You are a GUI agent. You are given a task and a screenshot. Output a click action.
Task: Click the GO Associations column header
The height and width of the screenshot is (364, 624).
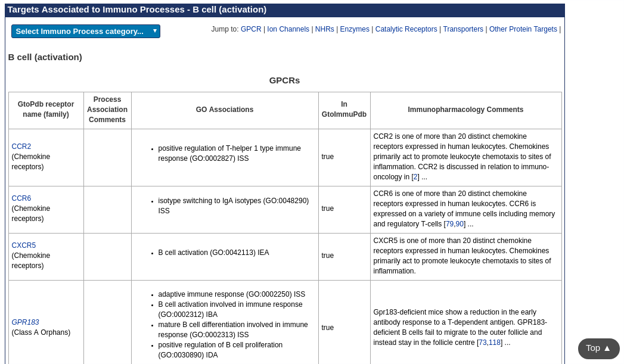(x=225, y=110)
